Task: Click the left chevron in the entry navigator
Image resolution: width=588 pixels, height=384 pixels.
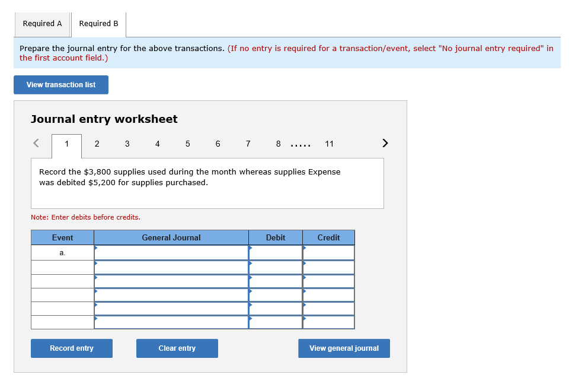Action: (35, 143)
